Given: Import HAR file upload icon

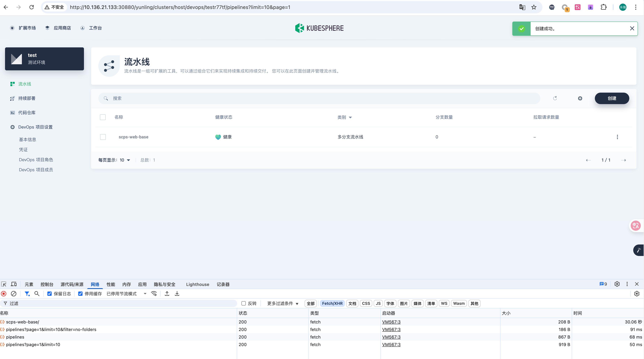Looking at the screenshot, I should tap(167, 294).
